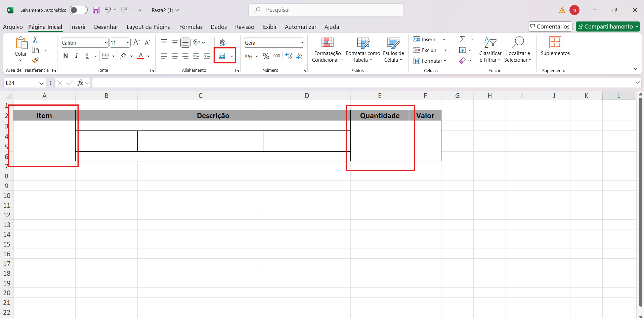644x318 pixels.
Task: Click the Cut scissors icon
Action: click(35, 40)
